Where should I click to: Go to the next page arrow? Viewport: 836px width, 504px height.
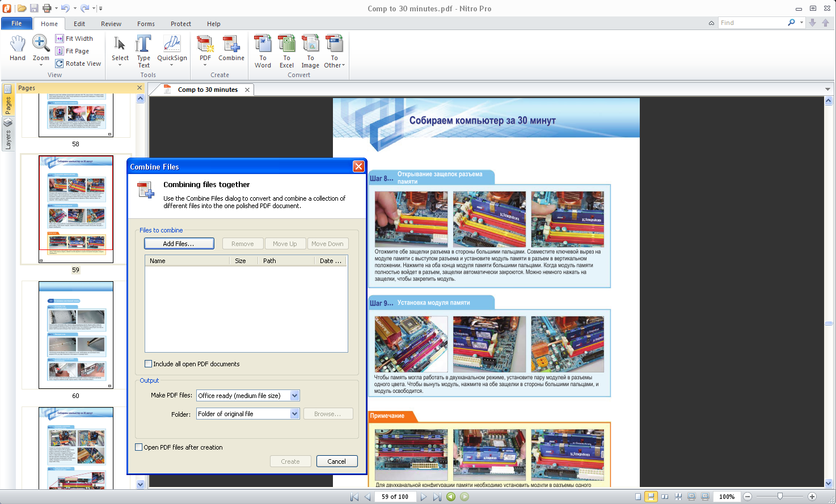tap(423, 497)
